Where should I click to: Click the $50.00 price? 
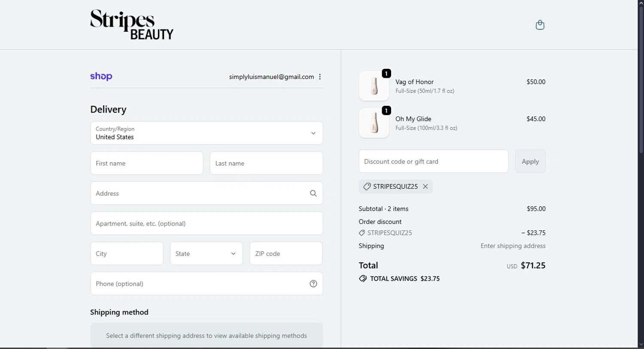tap(536, 82)
